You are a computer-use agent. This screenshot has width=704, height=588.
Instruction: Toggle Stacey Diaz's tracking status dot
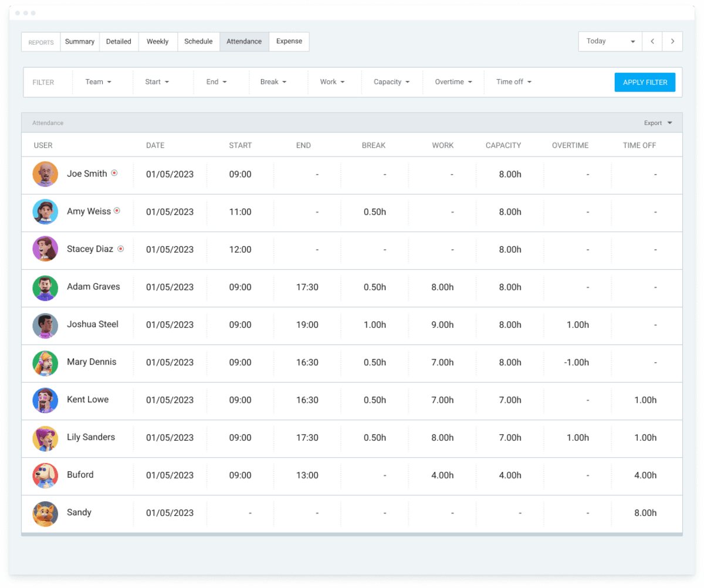[121, 249]
